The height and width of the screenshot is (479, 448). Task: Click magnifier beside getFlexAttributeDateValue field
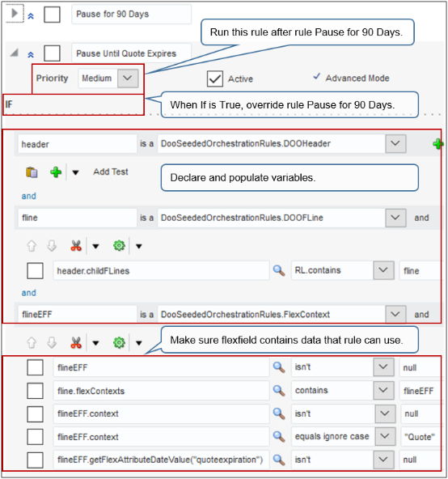click(x=279, y=460)
